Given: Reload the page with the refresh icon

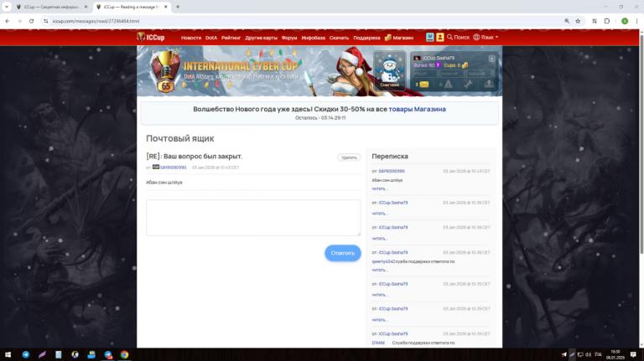Looking at the screenshot, I should point(31,21).
